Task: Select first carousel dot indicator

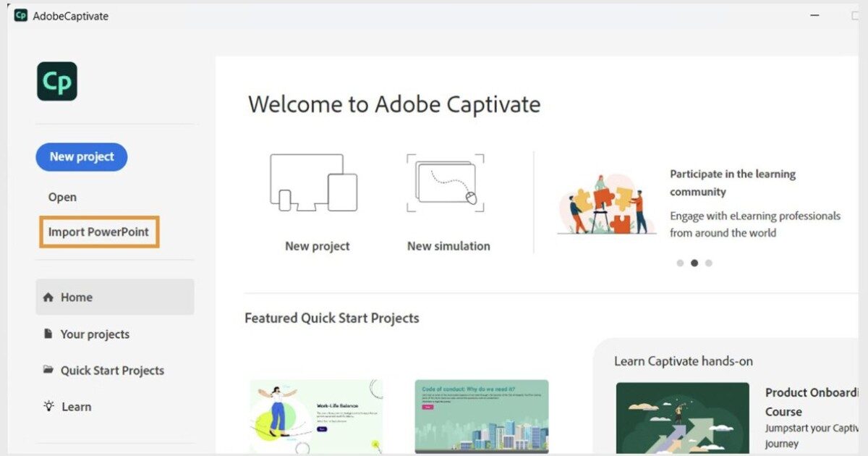Action: [x=680, y=263]
